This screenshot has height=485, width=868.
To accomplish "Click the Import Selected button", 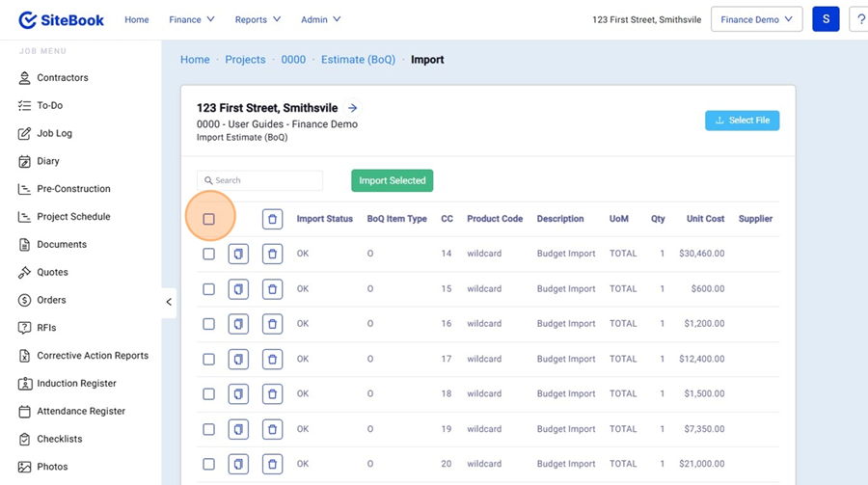I will (392, 180).
